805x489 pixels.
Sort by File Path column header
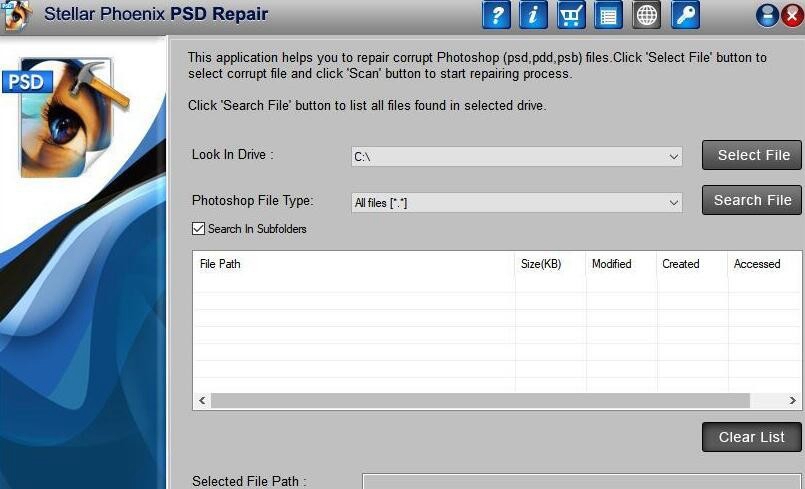click(x=354, y=264)
